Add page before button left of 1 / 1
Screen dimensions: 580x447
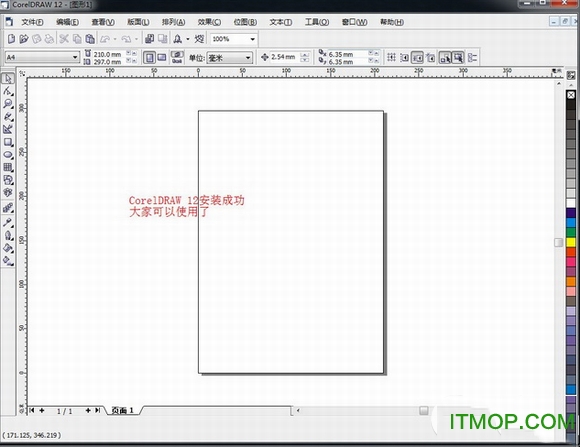42,410
